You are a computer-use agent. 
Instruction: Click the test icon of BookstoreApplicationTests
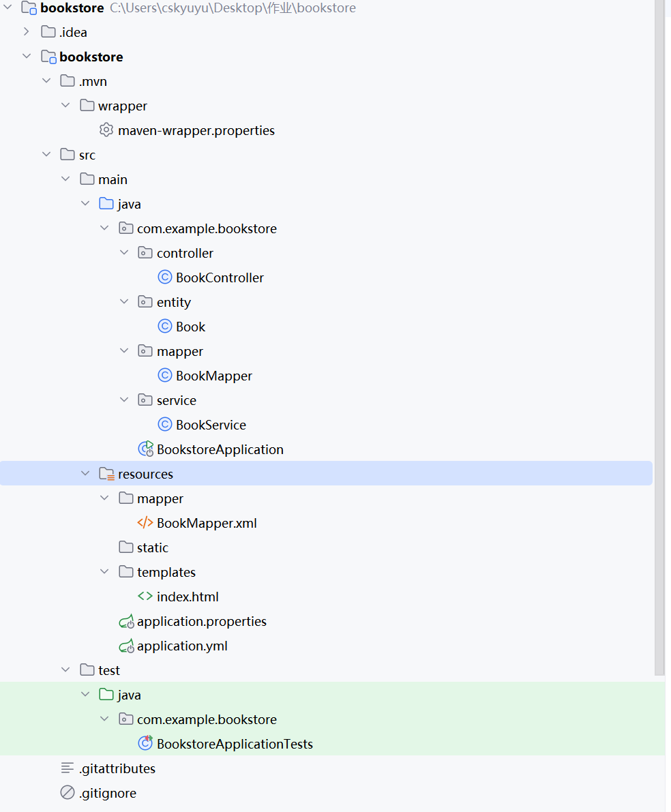[145, 744]
